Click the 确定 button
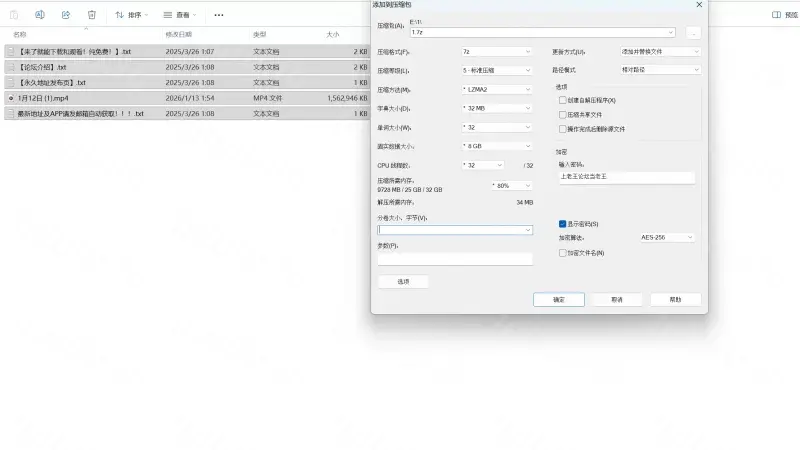Viewport: 800px width, 450px height. (x=559, y=299)
